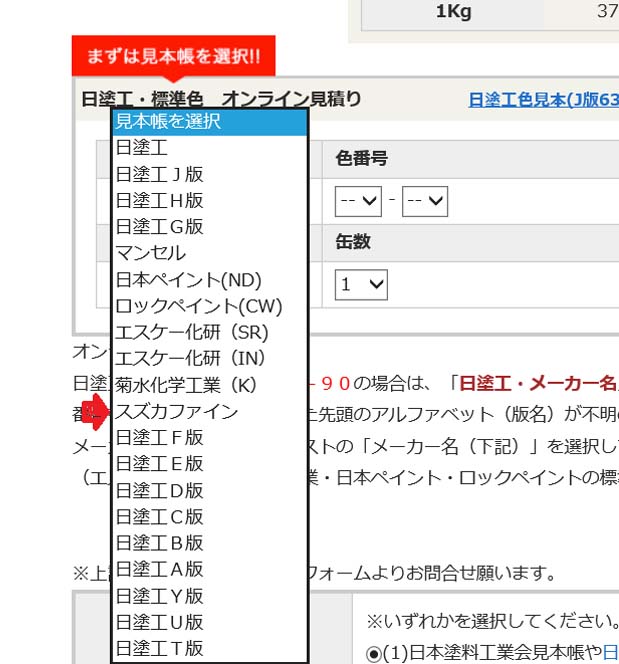The height and width of the screenshot is (664, 619).
Task: Open 日塗工色見本(J版) link
Action: [544, 100]
